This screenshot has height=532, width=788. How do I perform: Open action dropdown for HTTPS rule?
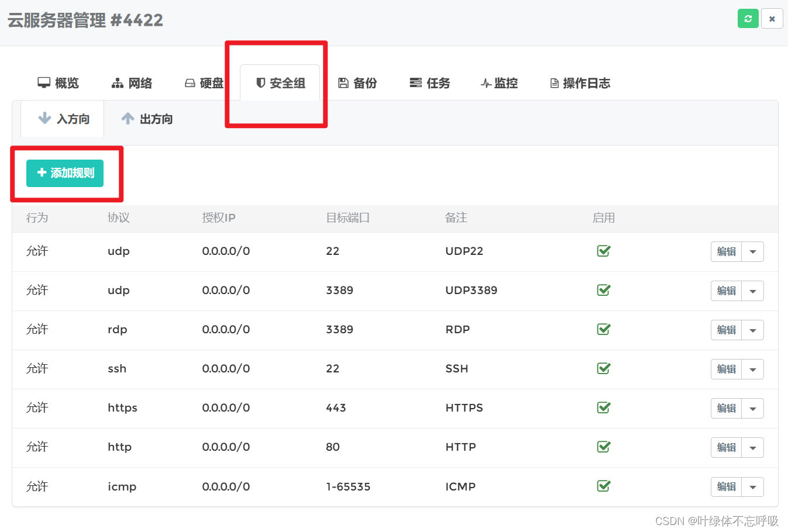click(x=753, y=408)
